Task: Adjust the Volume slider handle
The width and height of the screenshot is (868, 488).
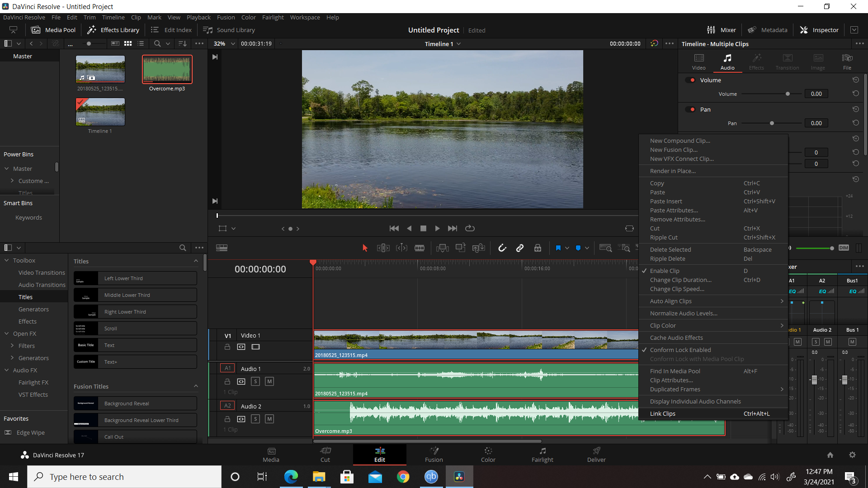Action: 788,94
